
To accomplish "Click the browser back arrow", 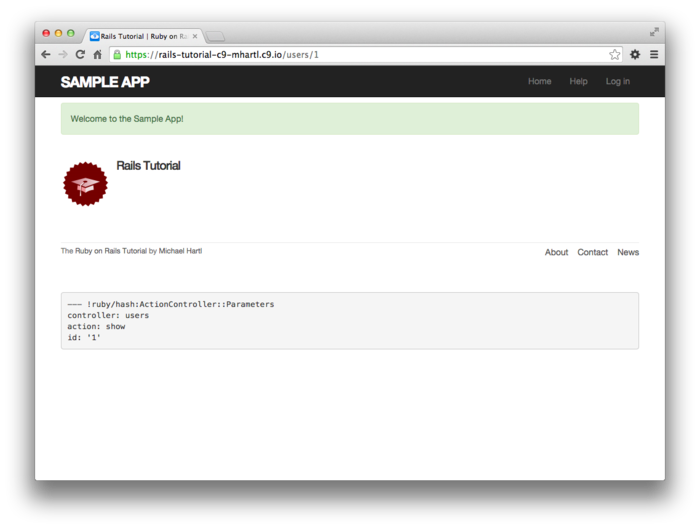I will point(46,55).
